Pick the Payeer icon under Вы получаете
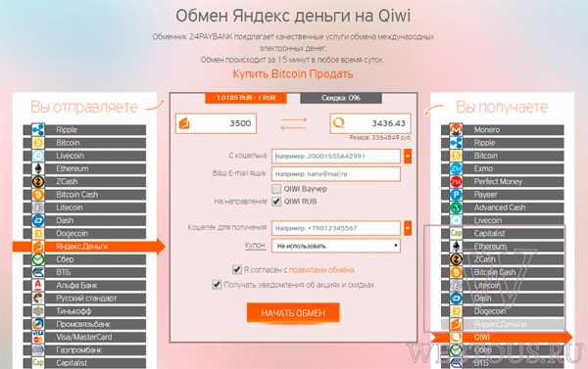The width and height of the screenshot is (588, 369). (456, 195)
